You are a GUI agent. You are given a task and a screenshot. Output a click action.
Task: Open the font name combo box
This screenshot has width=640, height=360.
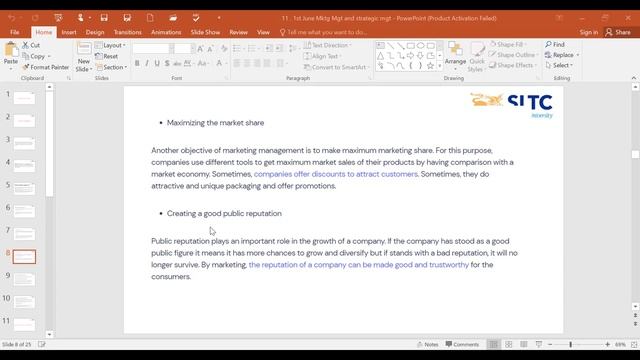tap(153, 49)
